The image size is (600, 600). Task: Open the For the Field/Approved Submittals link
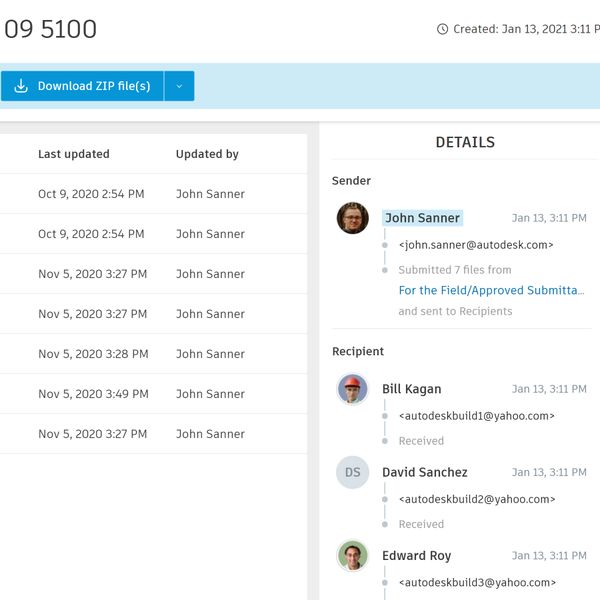(491, 290)
